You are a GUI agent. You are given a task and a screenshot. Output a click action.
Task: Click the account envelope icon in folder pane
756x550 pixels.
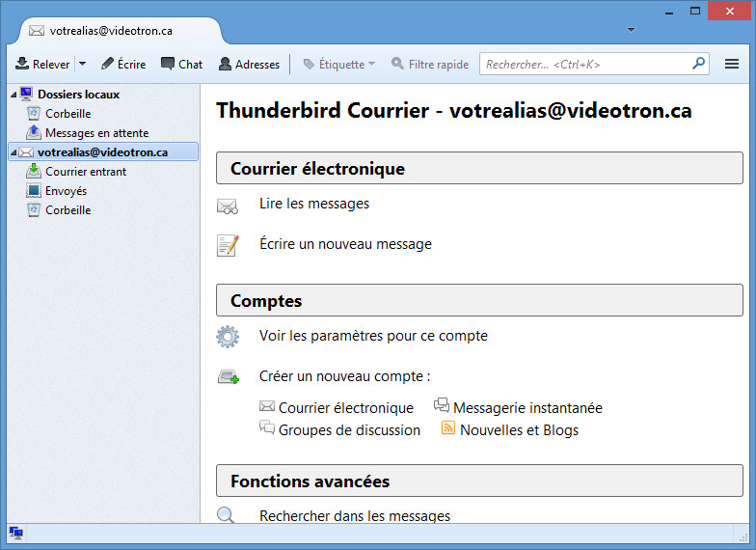pyautogui.click(x=26, y=152)
